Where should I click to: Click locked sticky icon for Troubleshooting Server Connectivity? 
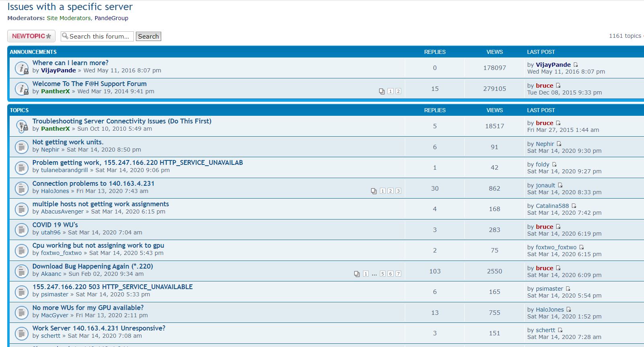[x=21, y=126]
